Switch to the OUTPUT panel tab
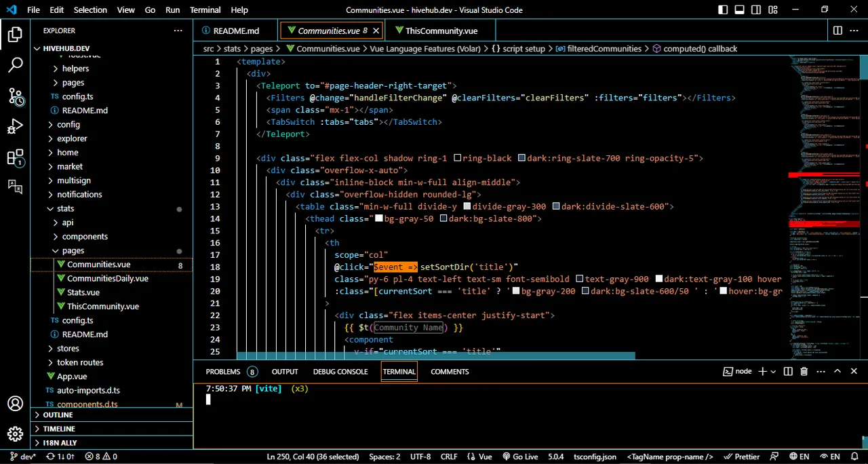Viewport: 868px width, 464px height. click(285, 371)
